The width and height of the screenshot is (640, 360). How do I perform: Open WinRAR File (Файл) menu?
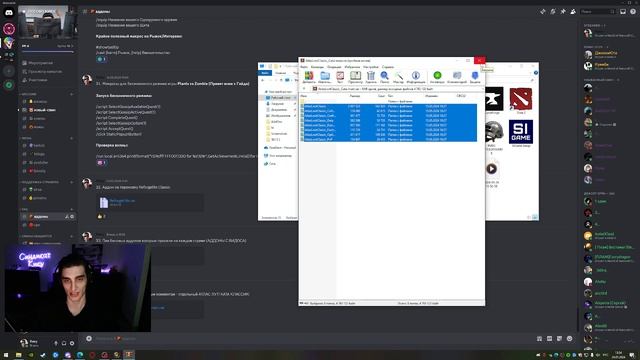tap(304, 67)
